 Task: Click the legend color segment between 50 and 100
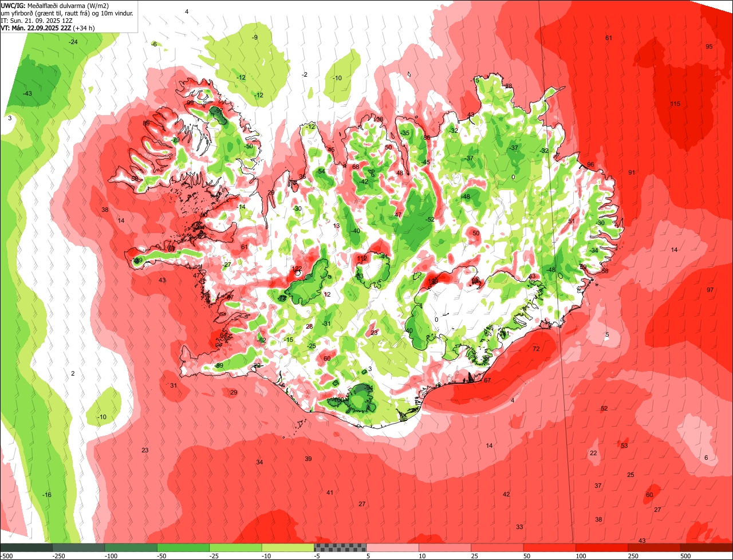tap(549, 547)
